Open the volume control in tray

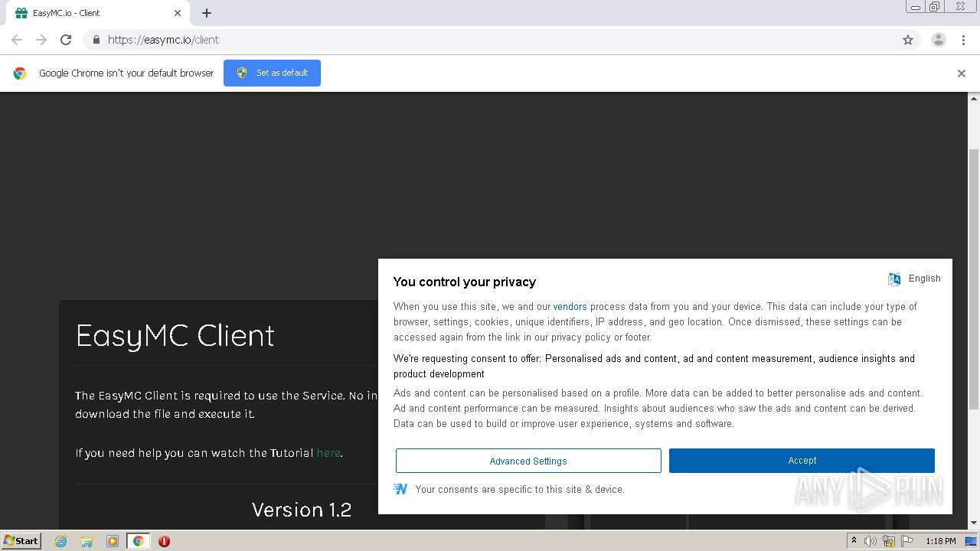point(871,541)
